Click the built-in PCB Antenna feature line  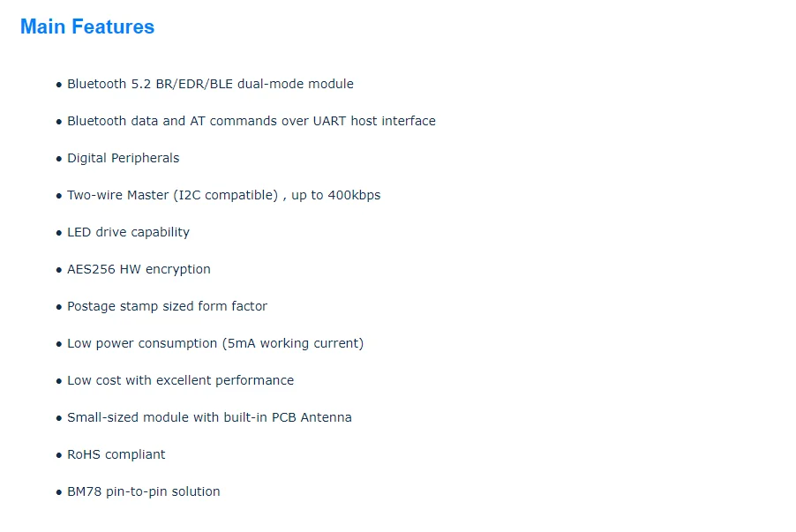coord(209,417)
